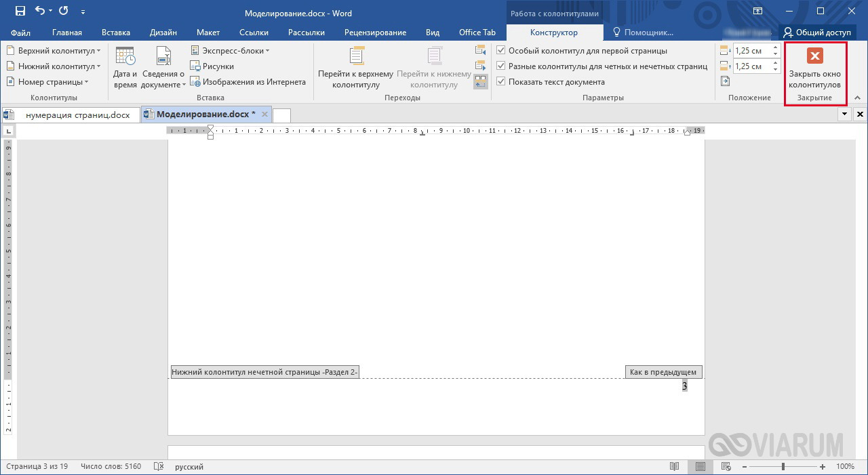This screenshot has height=475, width=868.
Task: Close the Моделирование.docx document tab
Action: (265, 115)
